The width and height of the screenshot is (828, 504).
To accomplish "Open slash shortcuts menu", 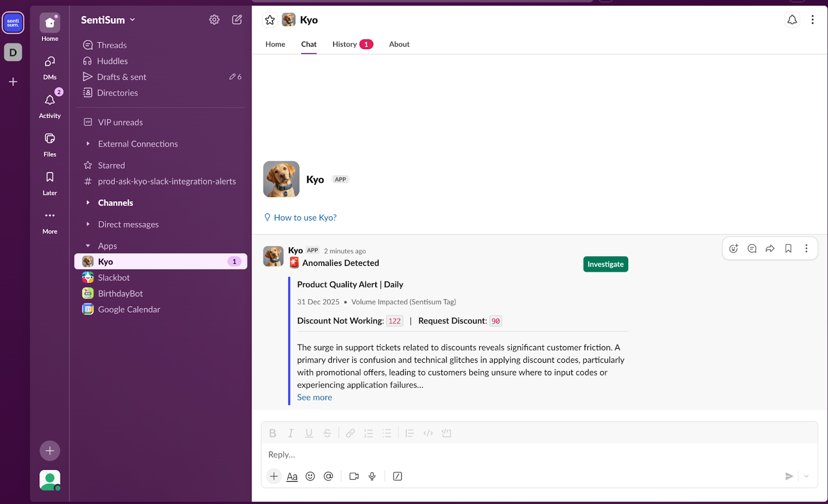I will [x=397, y=476].
